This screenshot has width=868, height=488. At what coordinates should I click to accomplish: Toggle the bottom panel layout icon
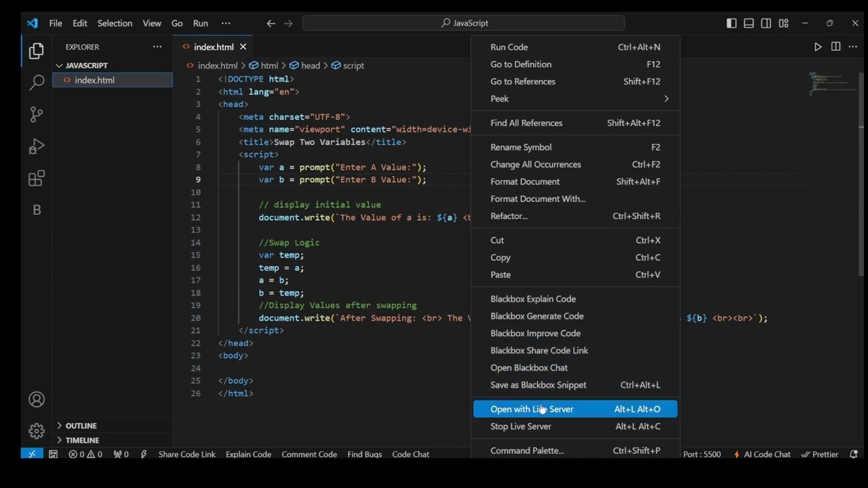pyautogui.click(x=749, y=23)
